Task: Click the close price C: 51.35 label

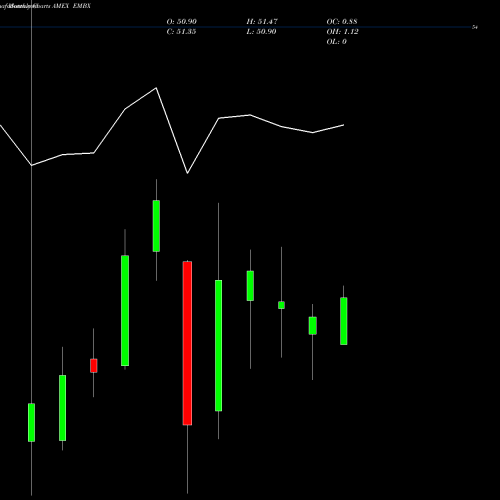Action: [181, 31]
